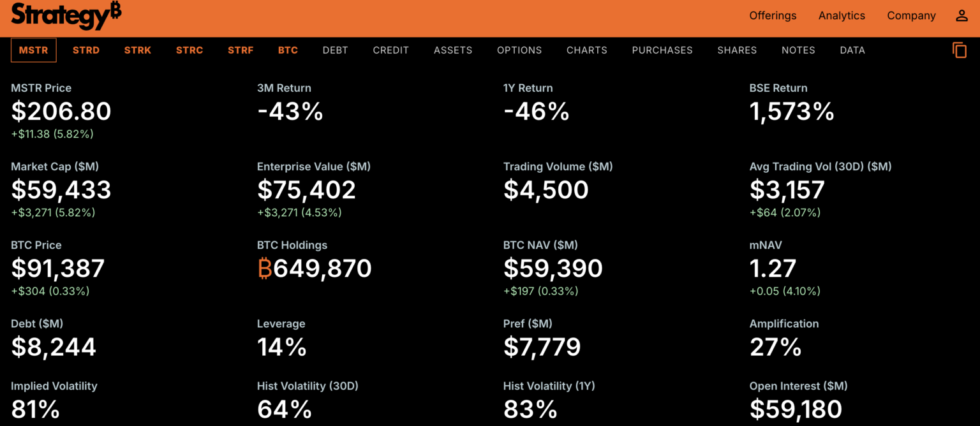This screenshot has width=980, height=426.
Task: Open the CHARTS tab
Action: click(x=587, y=50)
